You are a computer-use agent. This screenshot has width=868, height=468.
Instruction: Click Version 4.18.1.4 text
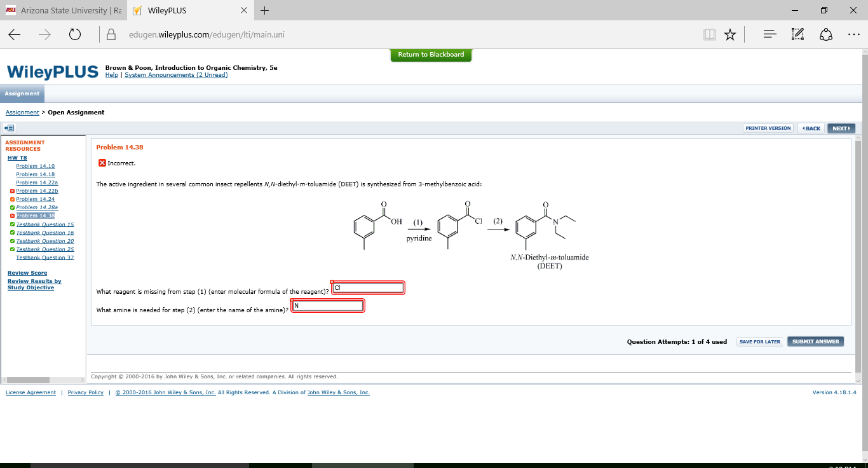click(x=834, y=392)
